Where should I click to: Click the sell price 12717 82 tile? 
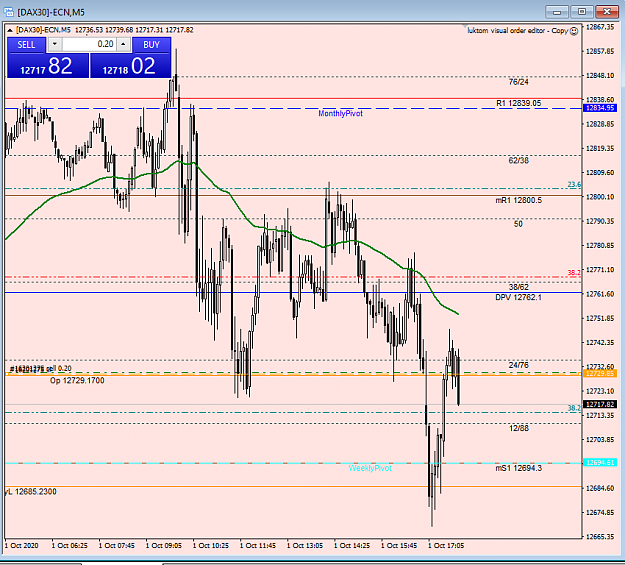[48, 66]
